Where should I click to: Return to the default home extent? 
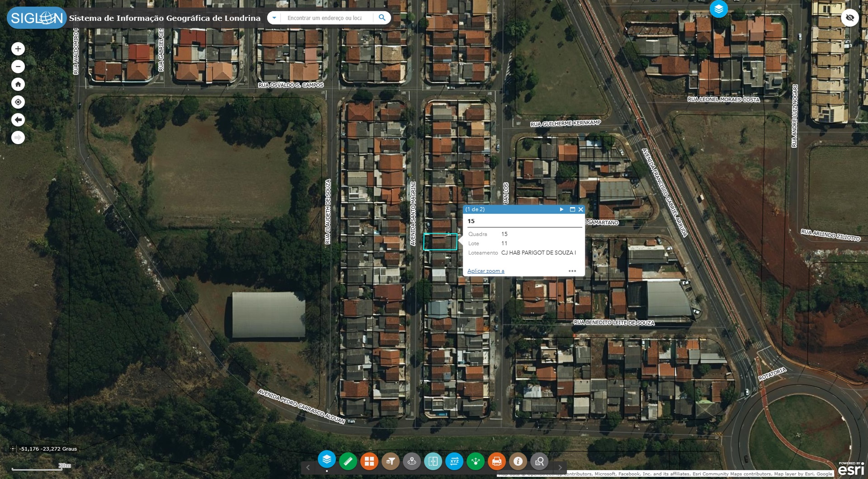point(18,84)
